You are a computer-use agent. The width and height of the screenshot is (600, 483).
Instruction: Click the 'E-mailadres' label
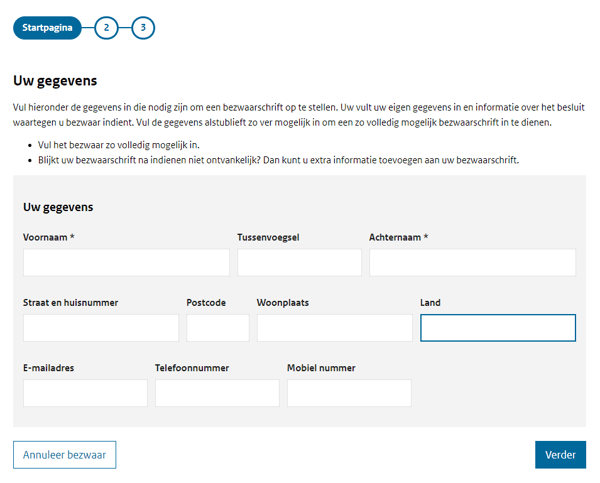pyautogui.click(x=49, y=368)
